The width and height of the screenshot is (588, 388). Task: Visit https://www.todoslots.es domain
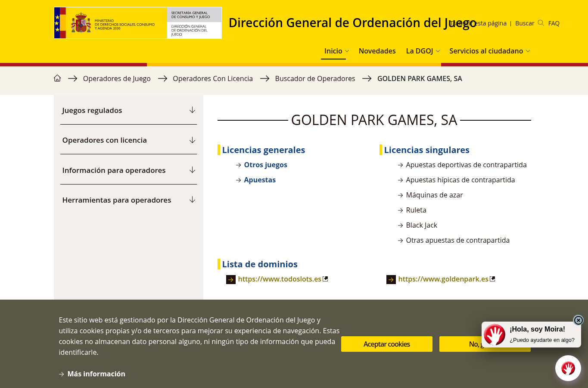280,279
